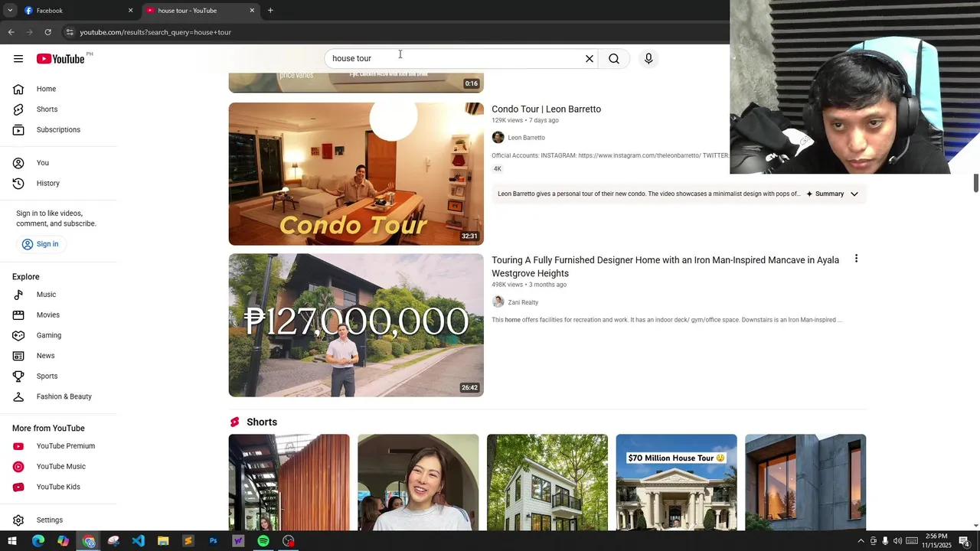Screen dimensions: 980x551
Task: Click the address bar URL
Action: 155,32
